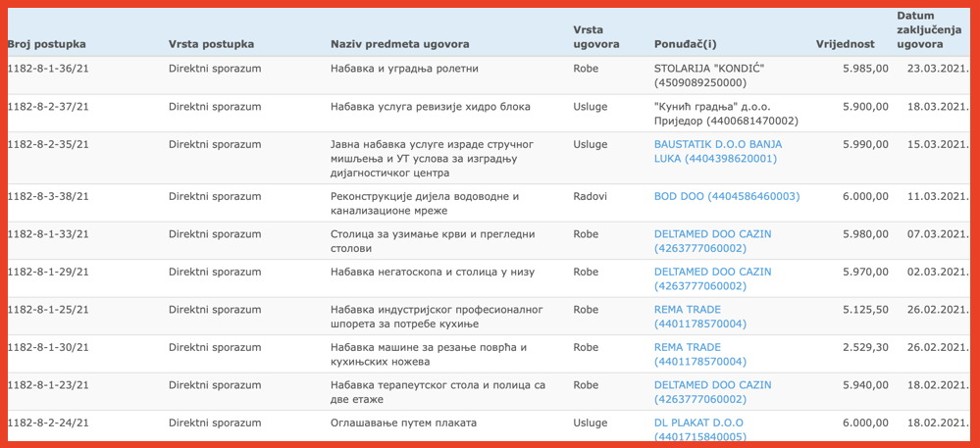Image resolution: width=980 pixels, height=448 pixels.
Task: Open BAUSTATIK D.O.O BANJA LUKA supplier link
Action: [717, 151]
